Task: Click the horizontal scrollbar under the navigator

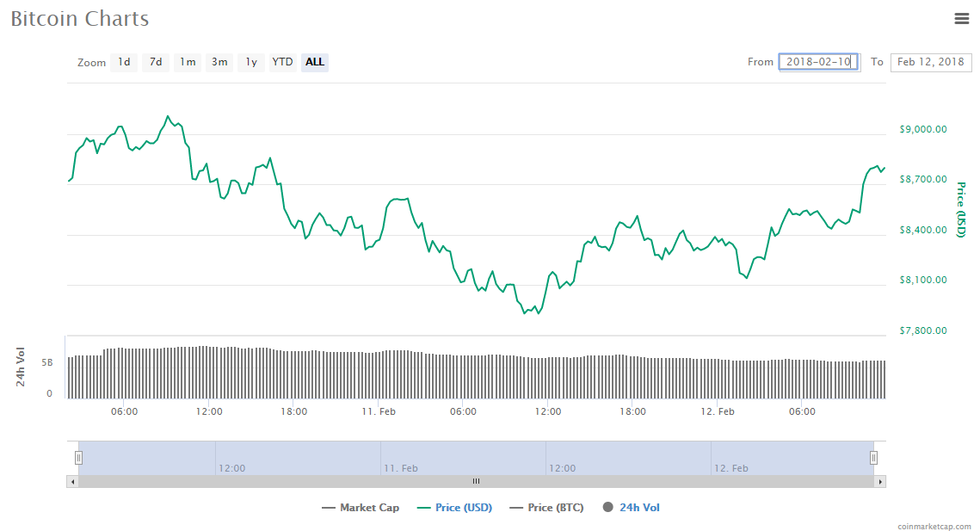Action: 476,482
